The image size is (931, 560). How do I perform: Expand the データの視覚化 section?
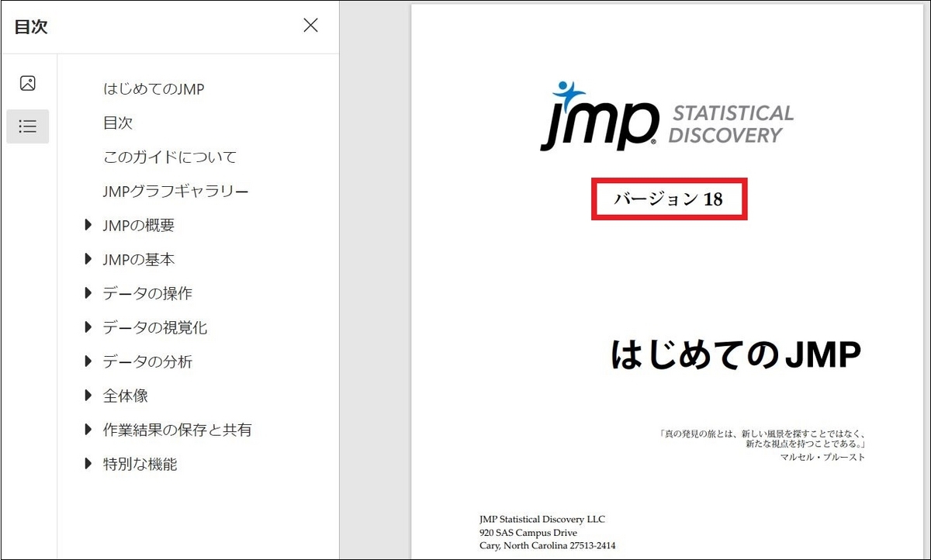(88, 327)
